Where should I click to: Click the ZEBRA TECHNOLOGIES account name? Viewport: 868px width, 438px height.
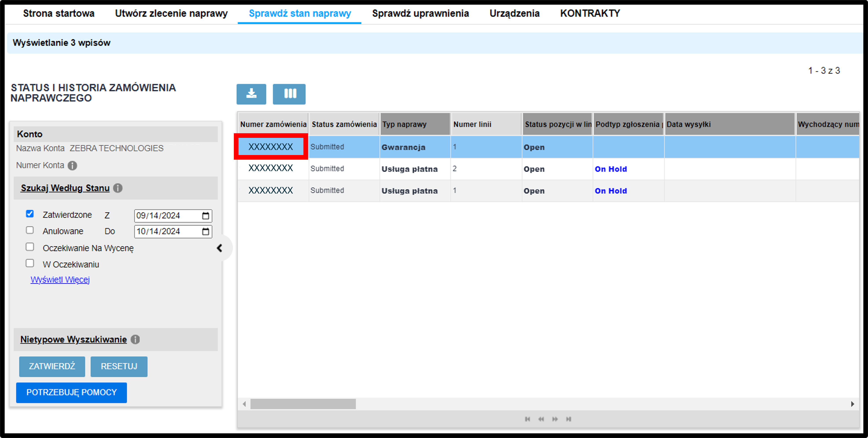116,148
